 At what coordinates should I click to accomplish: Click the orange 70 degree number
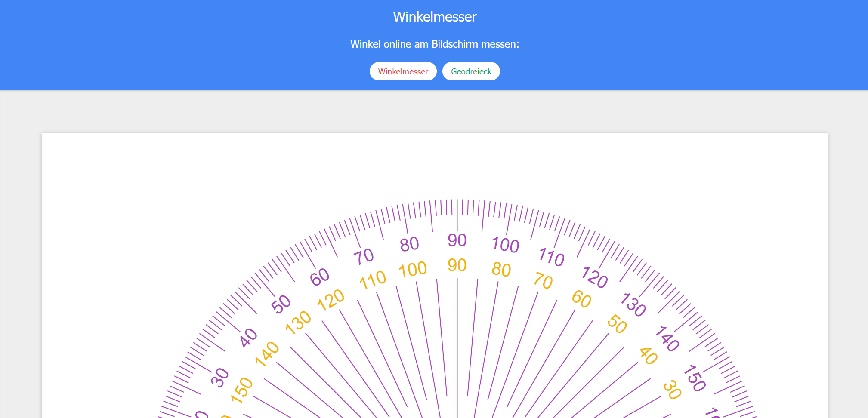pyautogui.click(x=543, y=281)
